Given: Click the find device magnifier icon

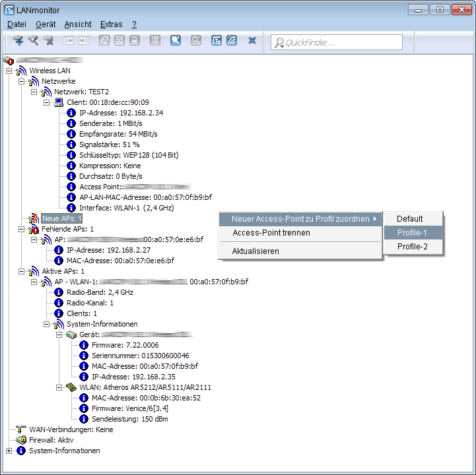Looking at the screenshot, I should (33, 41).
